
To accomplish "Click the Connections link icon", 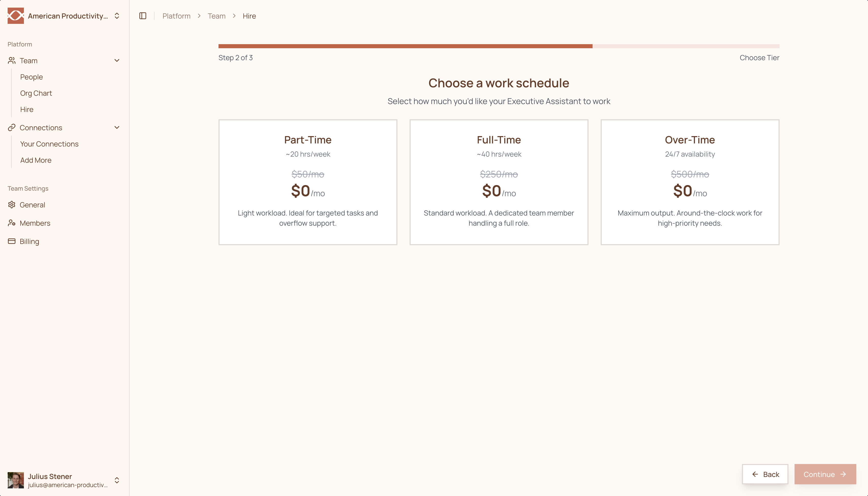I will pos(12,127).
